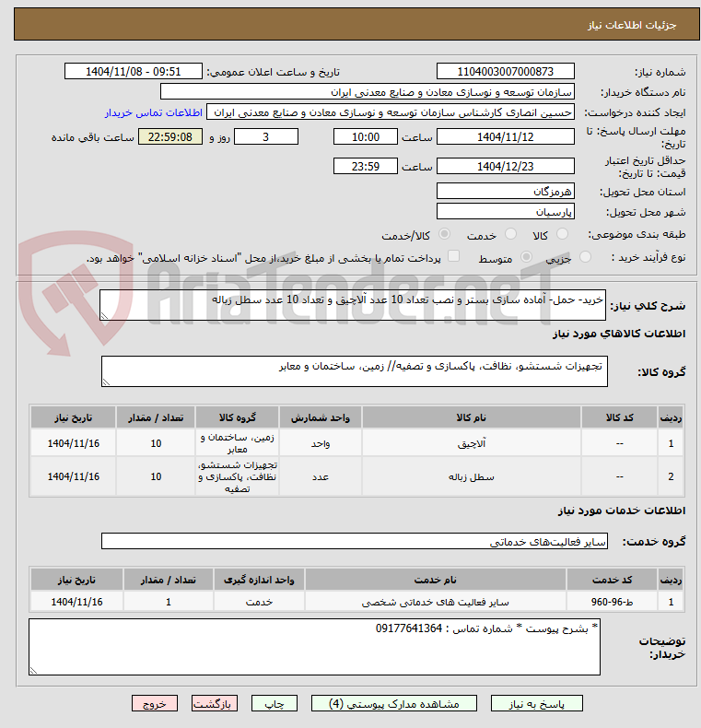Image resolution: width=701 pixels, height=728 pixels.
Task: Select the متوسط purchase type radio
Action: (527, 256)
